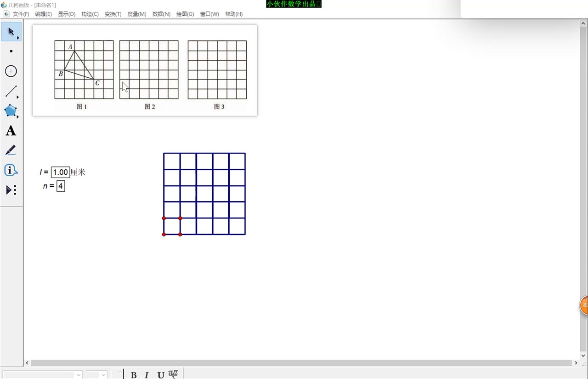This screenshot has height=379, width=588.
Task: Click the pasted picture with 图1 图2 图3
Action: 145,70
